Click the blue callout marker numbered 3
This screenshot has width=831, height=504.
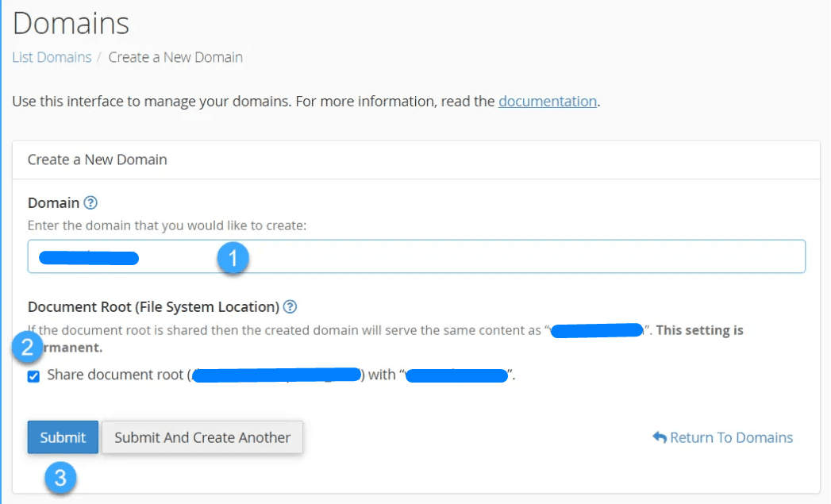click(x=62, y=479)
